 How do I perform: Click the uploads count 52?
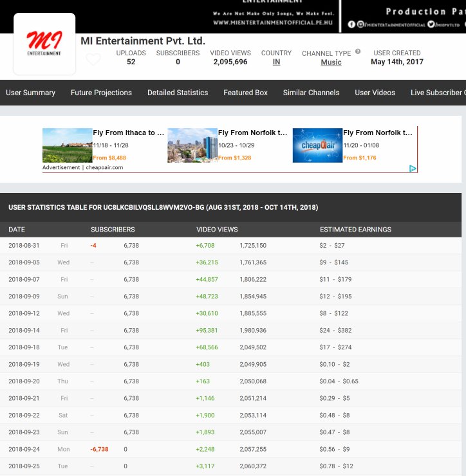(x=131, y=62)
